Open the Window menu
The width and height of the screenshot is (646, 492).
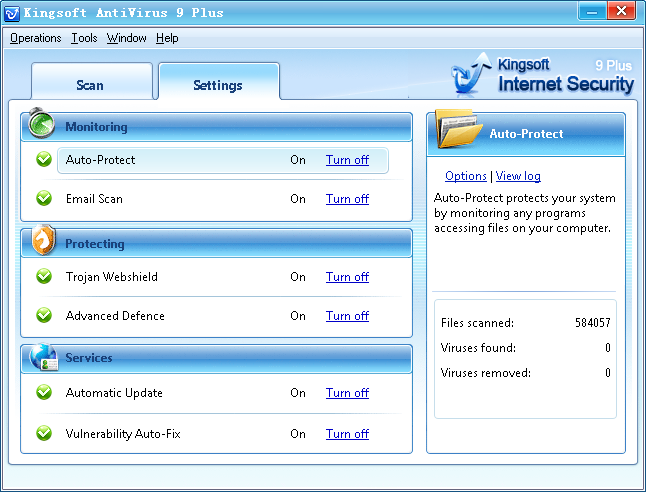[126, 38]
